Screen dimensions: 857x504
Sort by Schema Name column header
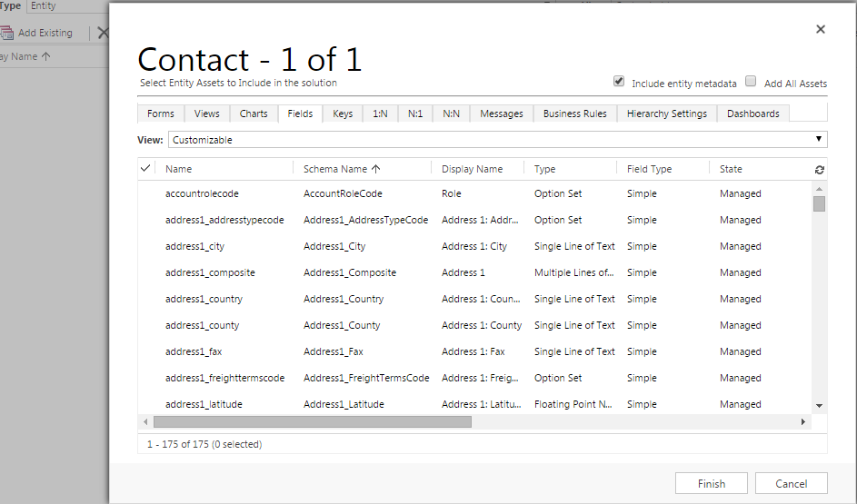[x=342, y=169]
